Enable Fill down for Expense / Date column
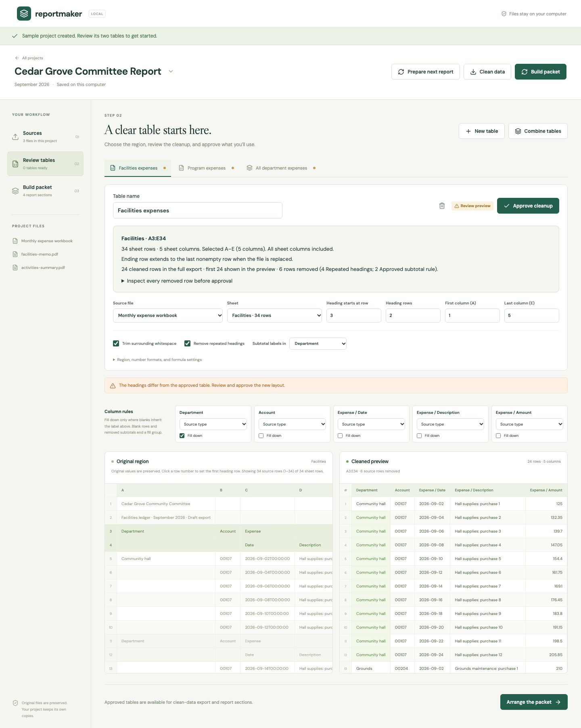Screen dimensions: 581x728 tap(340, 436)
